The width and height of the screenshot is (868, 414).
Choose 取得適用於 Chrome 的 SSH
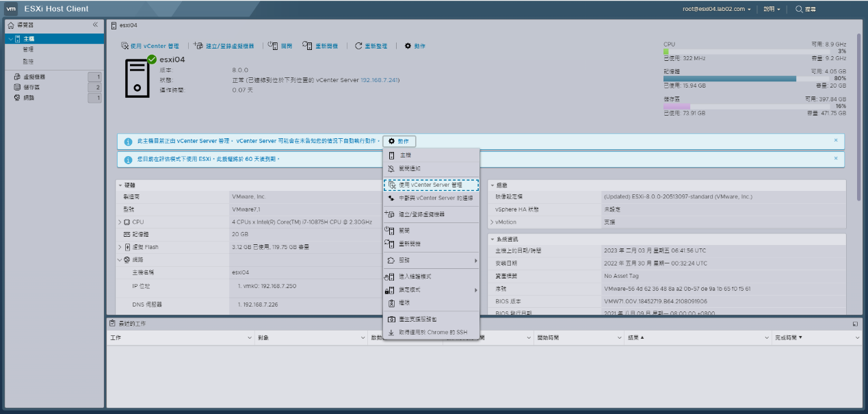[x=431, y=332]
